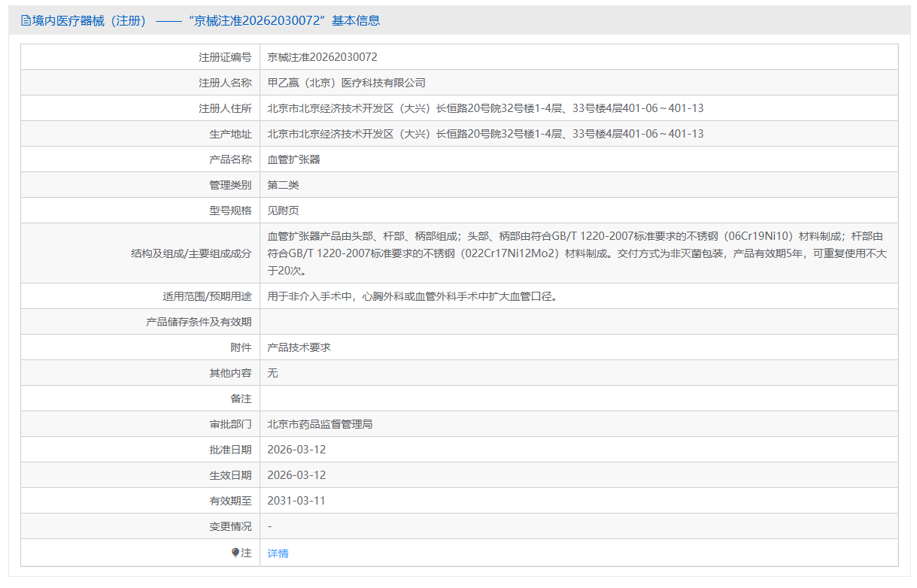Image resolution: width=917 pixels, height=588 pixels.
Task: Select the dash value in 变更情况 row
Action: tap(270, 526)
